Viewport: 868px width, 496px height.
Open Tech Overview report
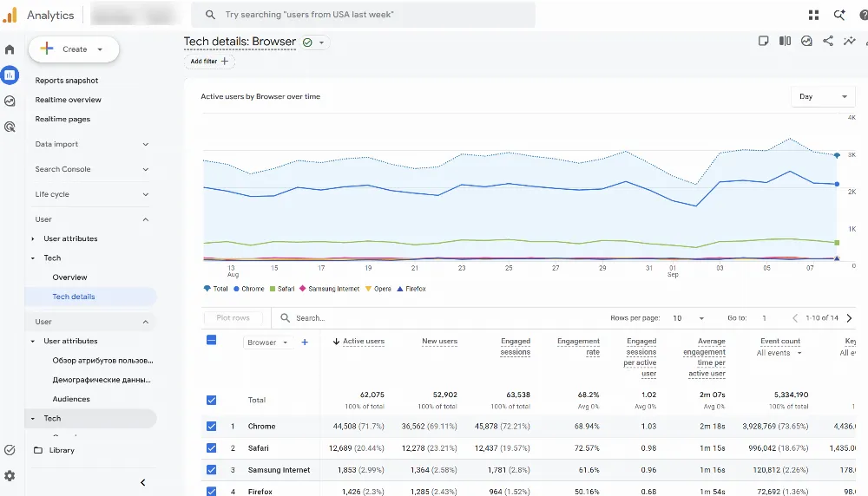[x=69, y=277]
